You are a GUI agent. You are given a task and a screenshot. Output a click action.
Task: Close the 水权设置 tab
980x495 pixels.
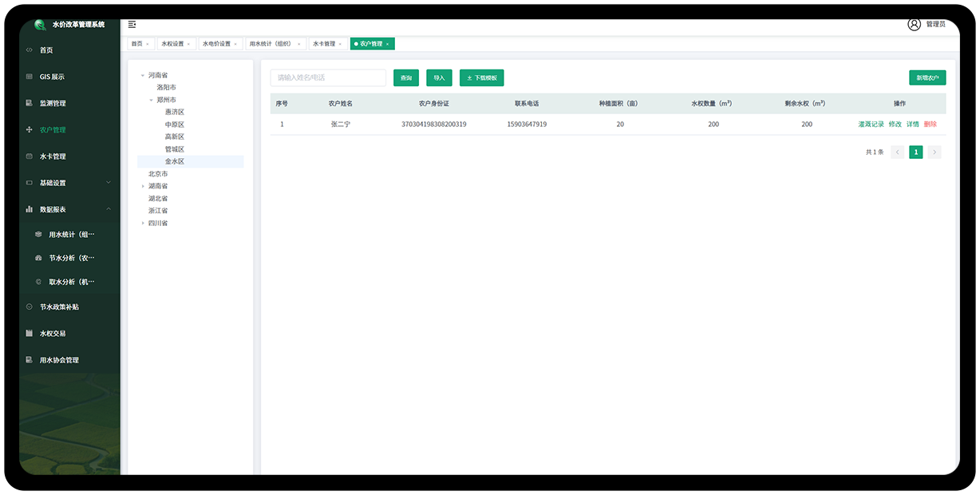pyautogui.click(x=188, y=44)
